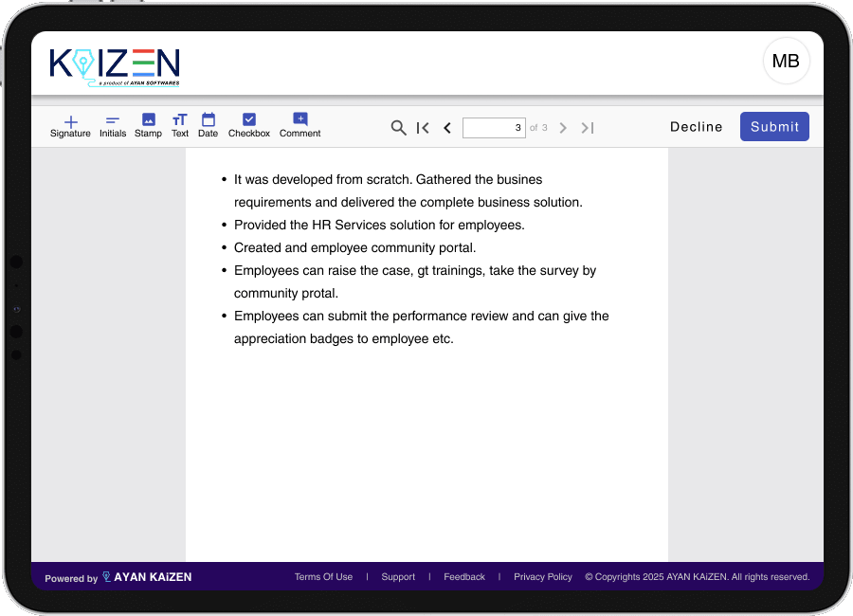853x616 pixels.
Task: Jump to last page
Action: (588, 128)
